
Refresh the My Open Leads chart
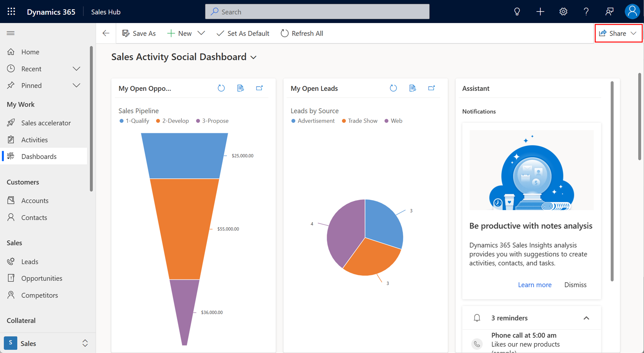[393, 88]
